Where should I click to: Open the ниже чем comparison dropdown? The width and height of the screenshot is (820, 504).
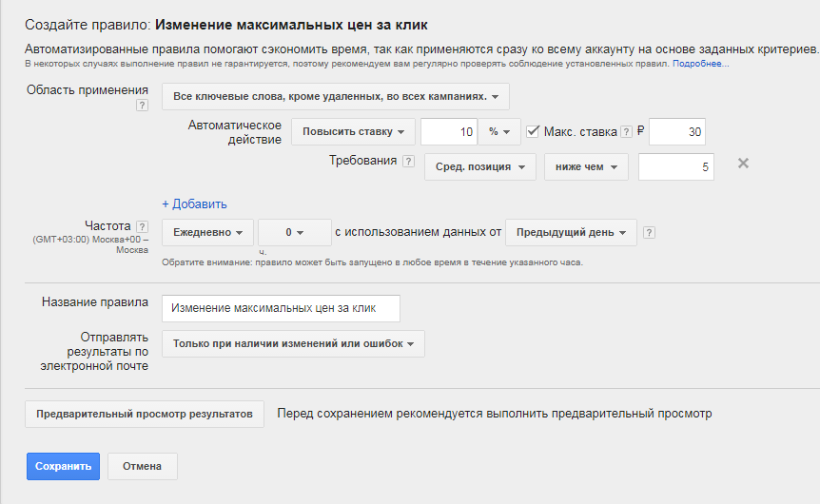586,167
